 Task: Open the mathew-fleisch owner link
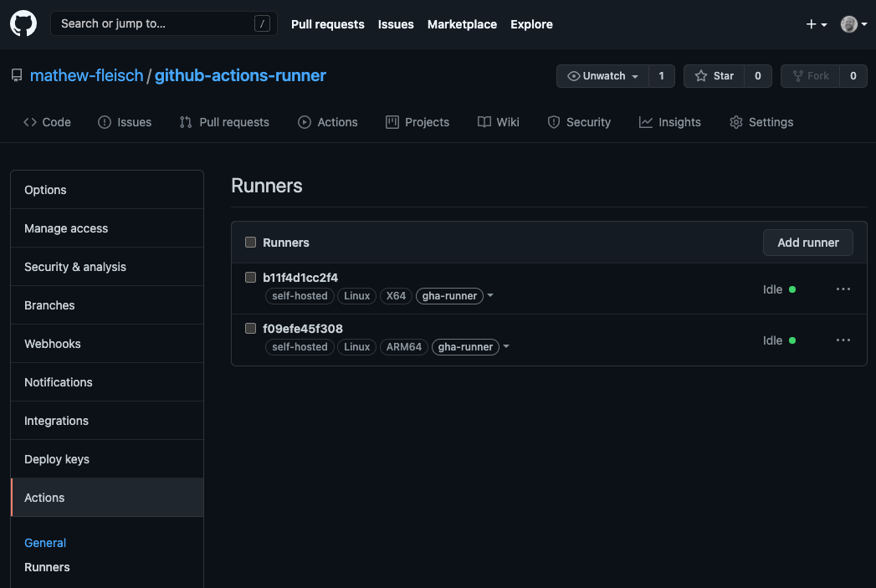(x=86, y=75)
